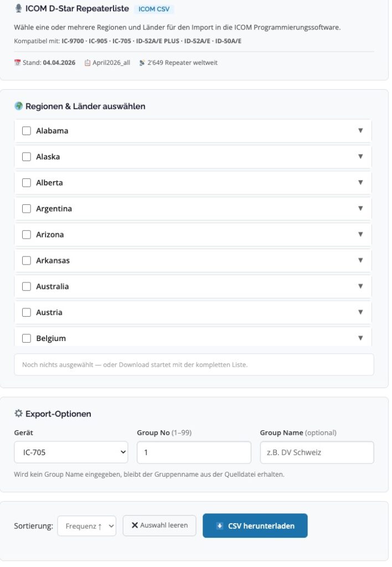The height and width of the screenshot is (567, 392).
Task: Click the microphone icon beside ICOM D-Star Repeaterliste
Action: click(19, 9)
